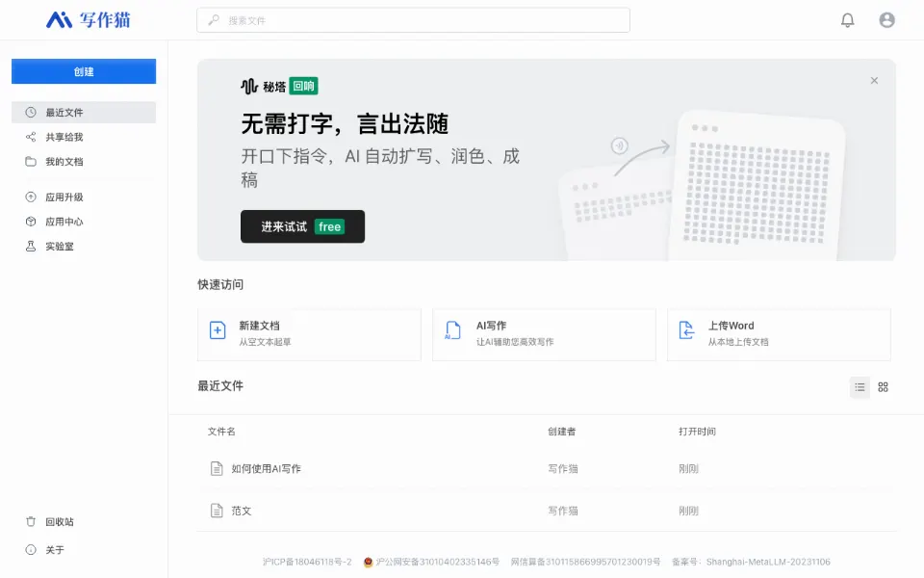Screen dimensions: 924x578
Task: Click the trash icon beside 回收站
Action: click(31, 521)
